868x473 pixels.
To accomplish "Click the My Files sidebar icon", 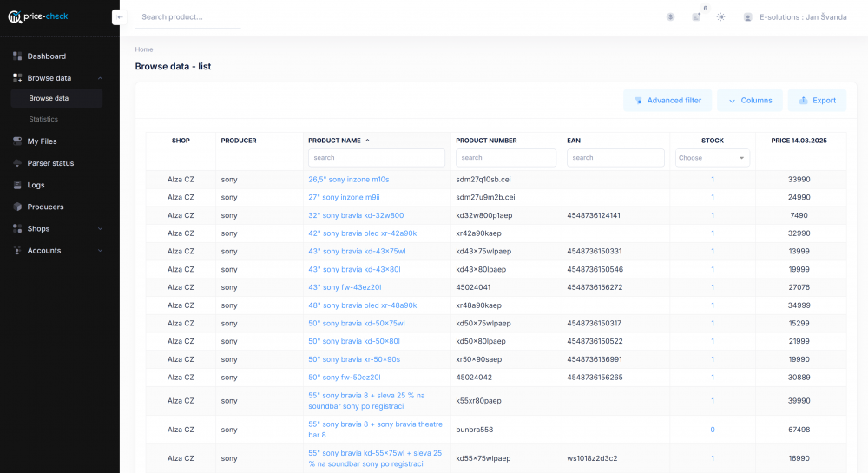I will 17,141.
